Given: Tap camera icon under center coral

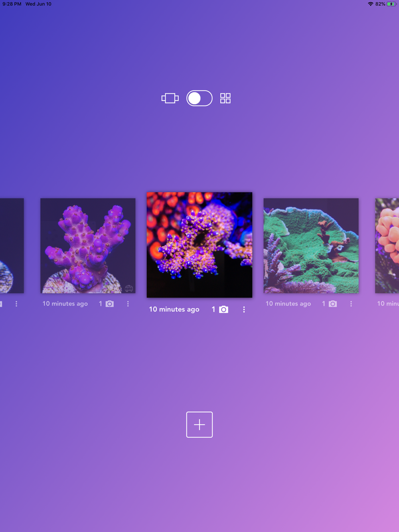Looking at the screenshot, I should [224, 309].
